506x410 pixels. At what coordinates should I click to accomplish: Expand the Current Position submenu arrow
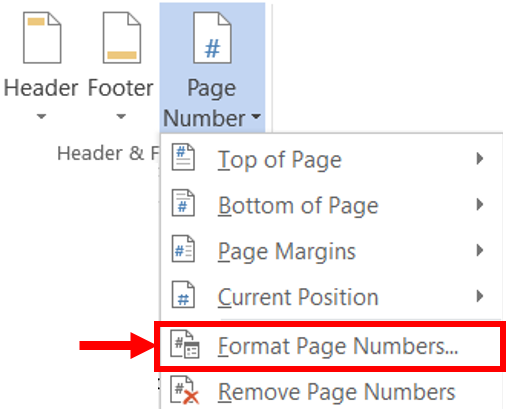480,296
